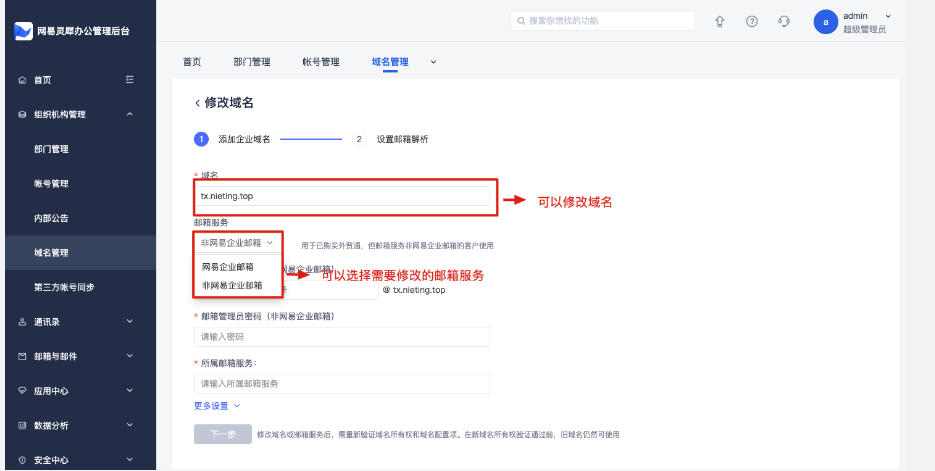Open the tab overflow chevron after 域名管理
This screenshot has height=471, width=935.
pos(434,62)
